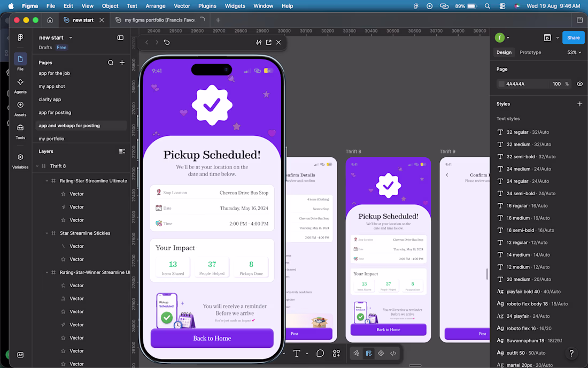Image resolution: width=588 pixels, height=368 pixels.
Task: Click the page color swatch 4A4A4A
Action: tap(501, 84)
